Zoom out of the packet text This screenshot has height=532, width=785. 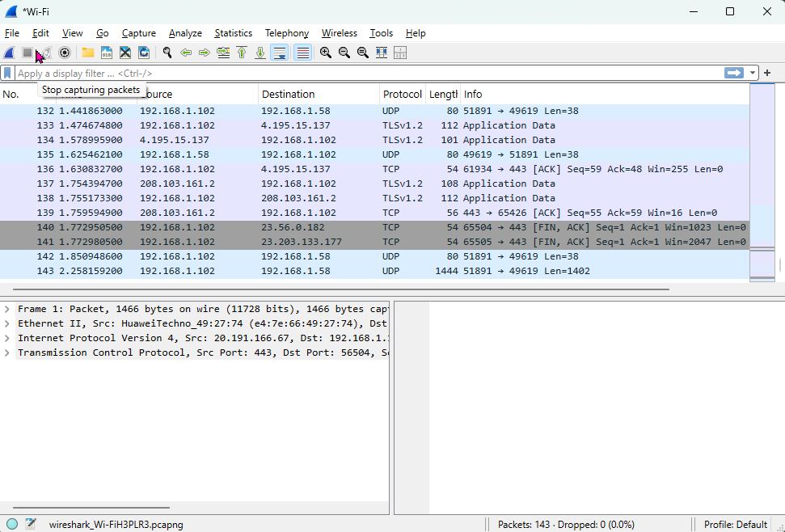click(x=344, y=53)
